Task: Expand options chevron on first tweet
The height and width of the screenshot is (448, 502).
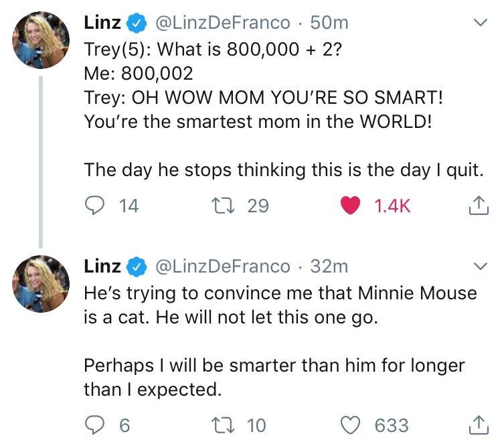Action: (480, 23)
